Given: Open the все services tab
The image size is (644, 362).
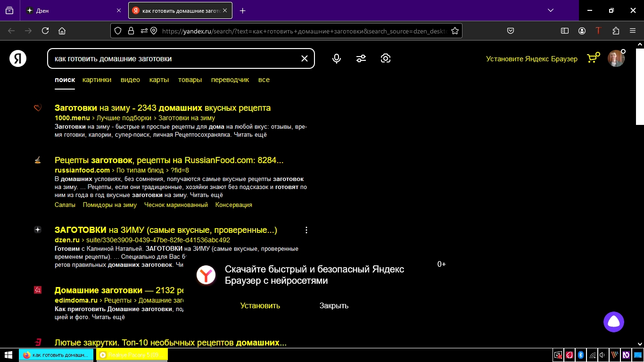Looking at the screenshot, I should 264,80.
